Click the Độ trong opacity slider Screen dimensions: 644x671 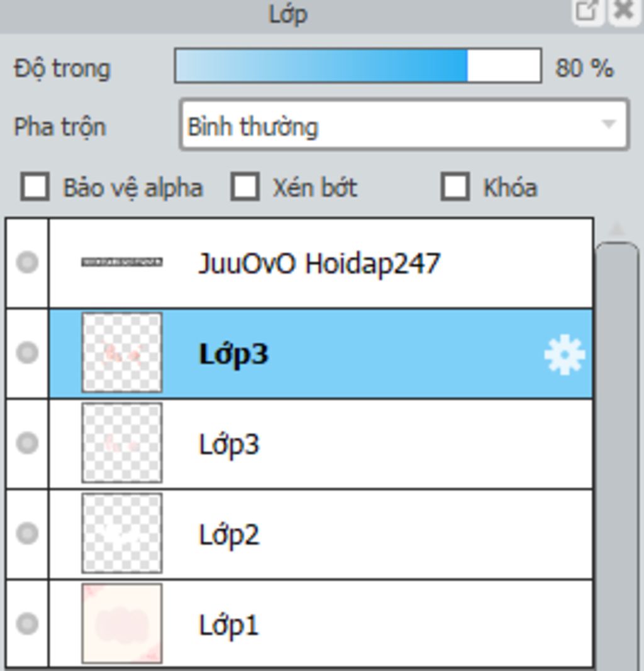(358, 66)
